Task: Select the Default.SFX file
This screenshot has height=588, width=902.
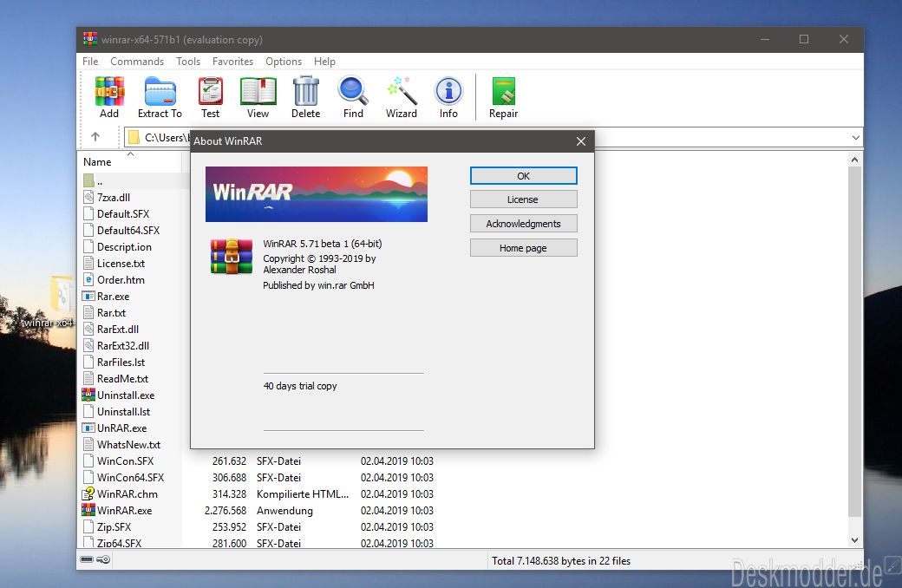Action: pyautogui.click(x=123, y=214)
